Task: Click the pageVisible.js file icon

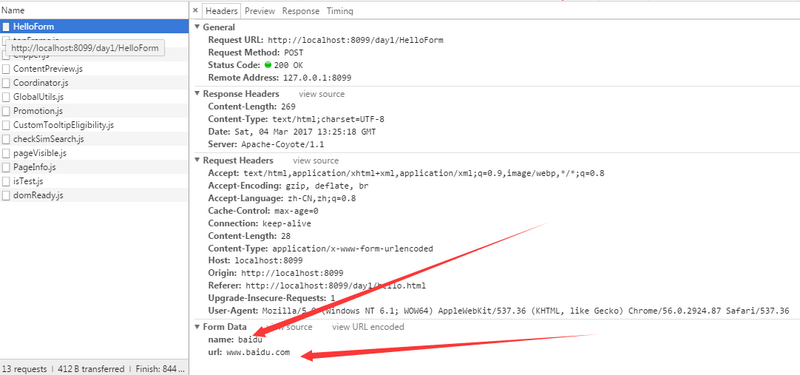Action: coord(6,153)
